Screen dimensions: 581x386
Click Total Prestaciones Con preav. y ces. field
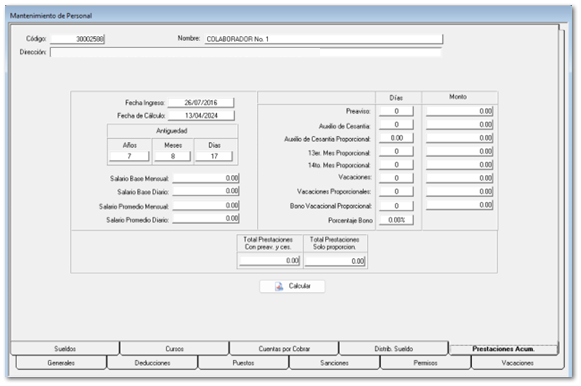point(269,260)
